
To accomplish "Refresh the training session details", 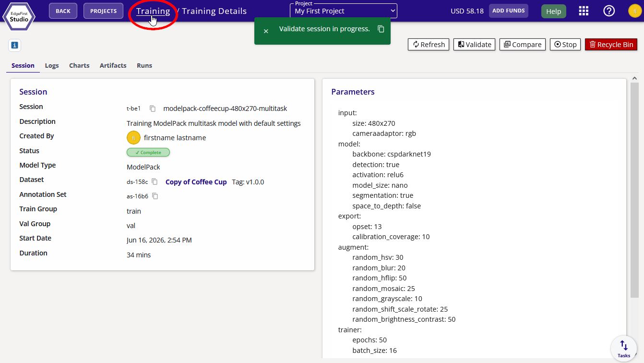I will (429, 44).
